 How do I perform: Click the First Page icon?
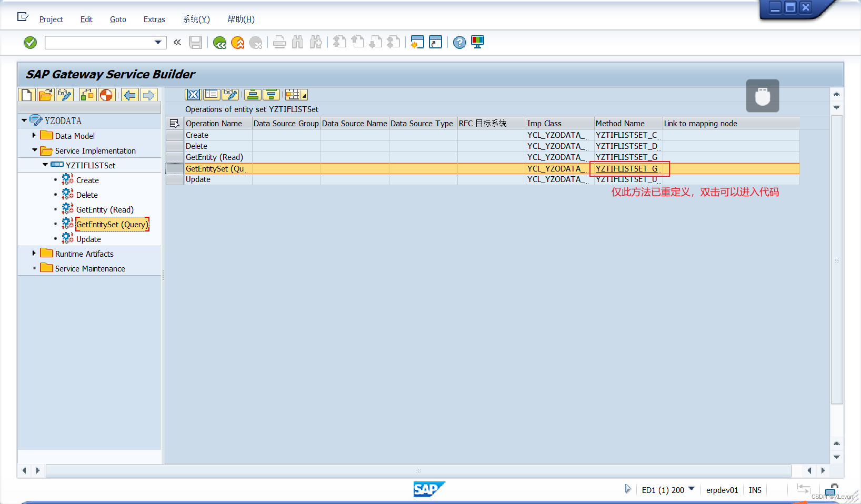point(340,43)
